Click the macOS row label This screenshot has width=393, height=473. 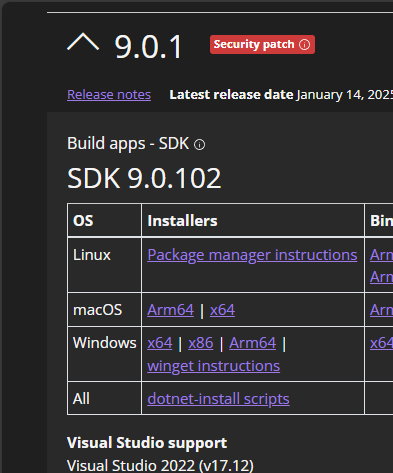pyautogui.click(x=97, y=310)
